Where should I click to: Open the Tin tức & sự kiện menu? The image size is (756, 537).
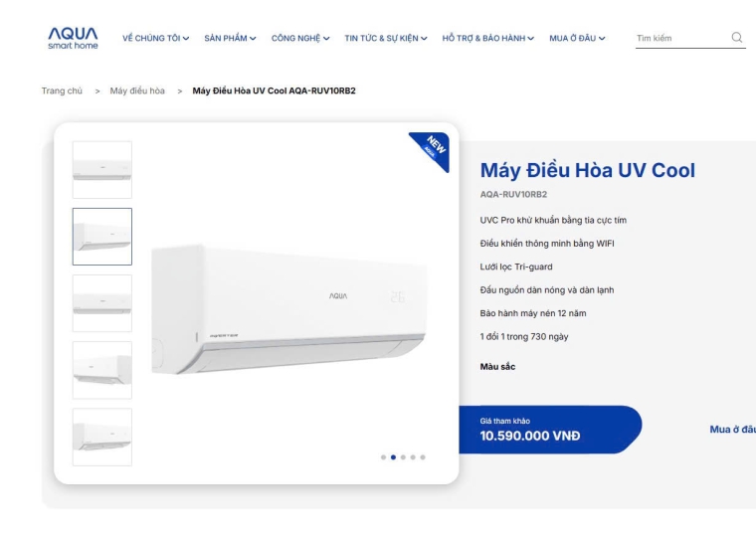point(386,38)
